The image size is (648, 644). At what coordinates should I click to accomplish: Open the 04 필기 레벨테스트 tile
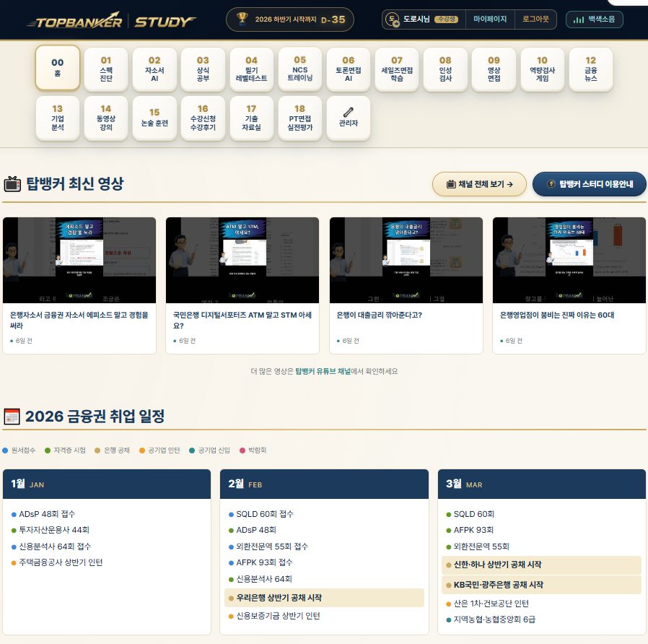point(251,69)
